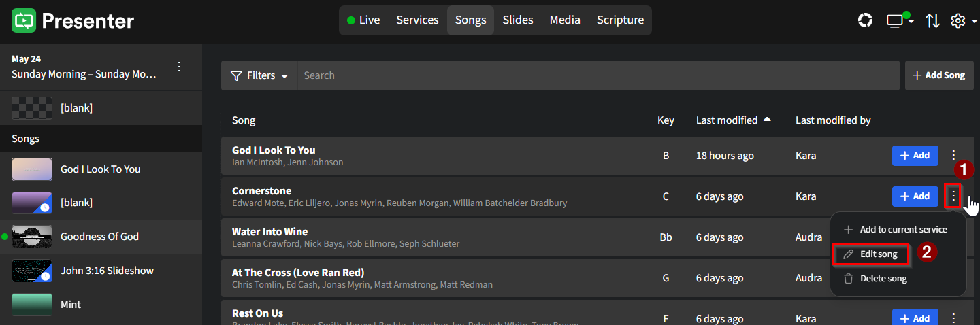
Task: Select the Mint sidebar item
Action: (x=101, y=305)
